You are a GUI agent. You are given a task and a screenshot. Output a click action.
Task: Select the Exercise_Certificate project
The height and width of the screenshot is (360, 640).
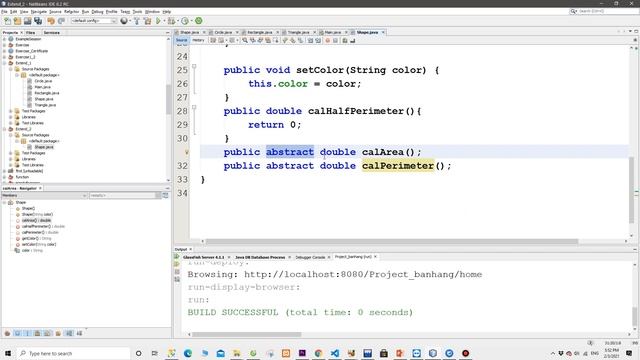pyautogui.click(x=31, y=51)
